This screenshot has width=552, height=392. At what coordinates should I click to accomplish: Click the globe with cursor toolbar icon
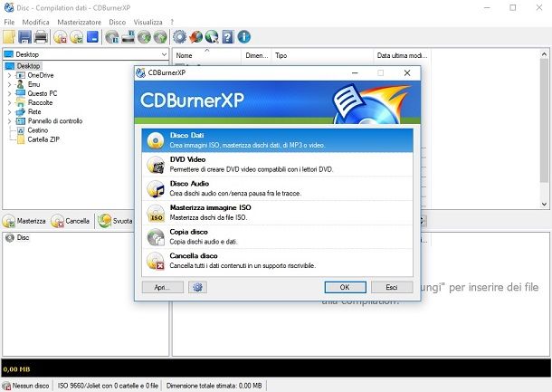[x=212, y=36]
